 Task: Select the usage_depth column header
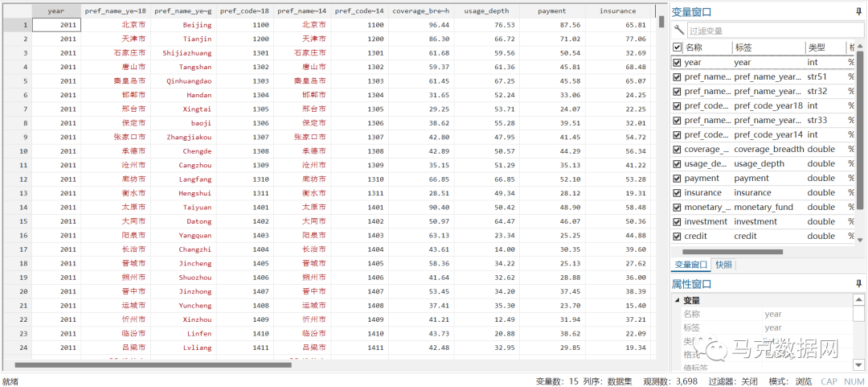(x=486, y=11)
